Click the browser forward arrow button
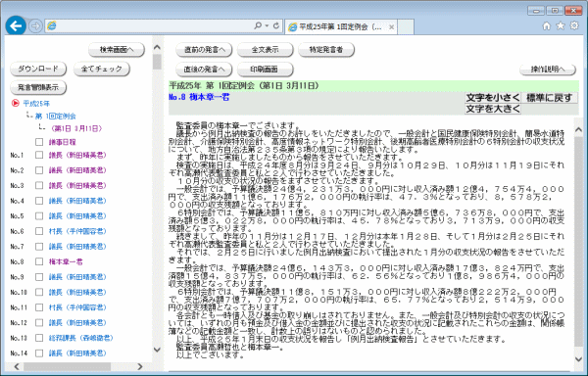Image resolution: width=588 pixels, height=376 pixels. [35, 26]
